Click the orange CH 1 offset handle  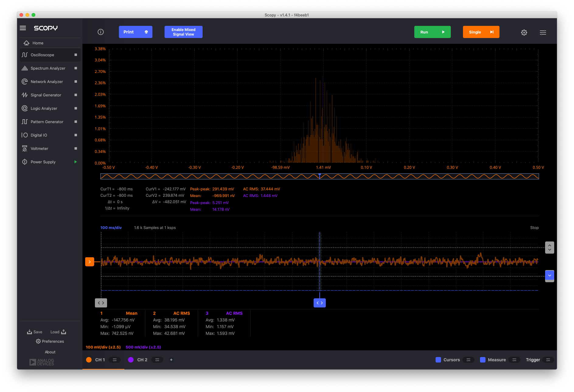[90, 262]
